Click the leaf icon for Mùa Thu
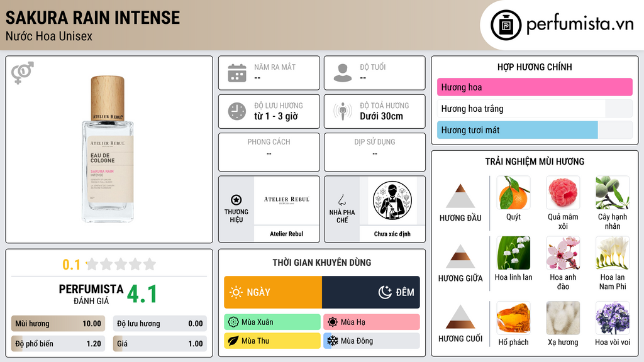This screenshot has width=644, height=362. point(233,341)
